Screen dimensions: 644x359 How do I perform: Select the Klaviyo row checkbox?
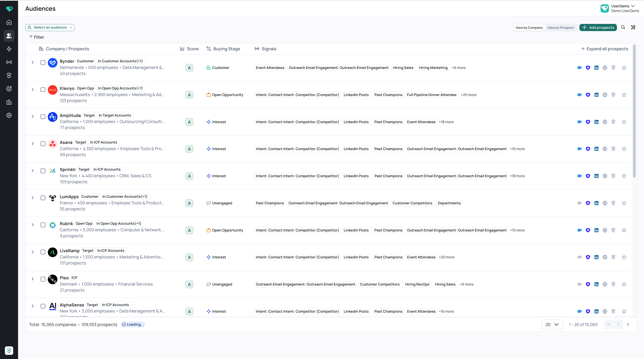pyautogui.click(x=43, y=89)
